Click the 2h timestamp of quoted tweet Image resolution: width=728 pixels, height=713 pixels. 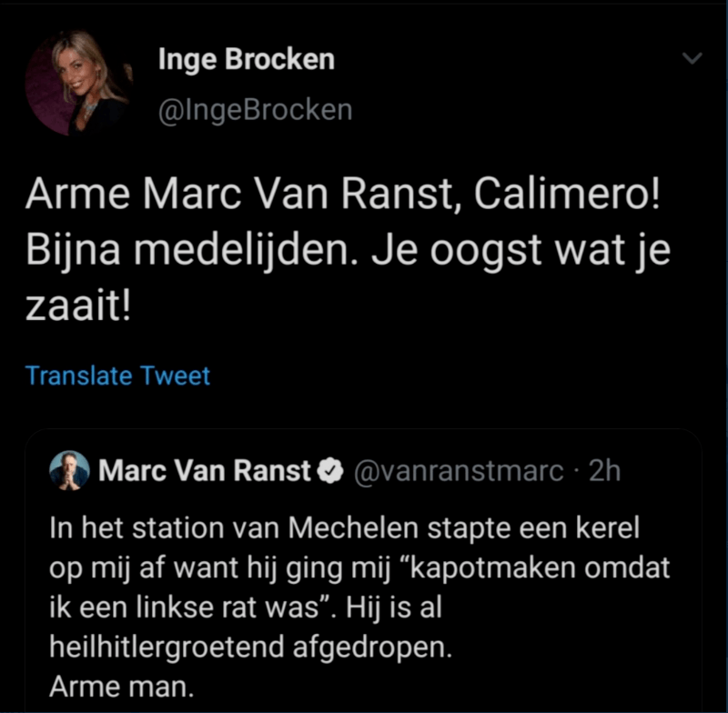pyautogui.click(x=605, y=471)
